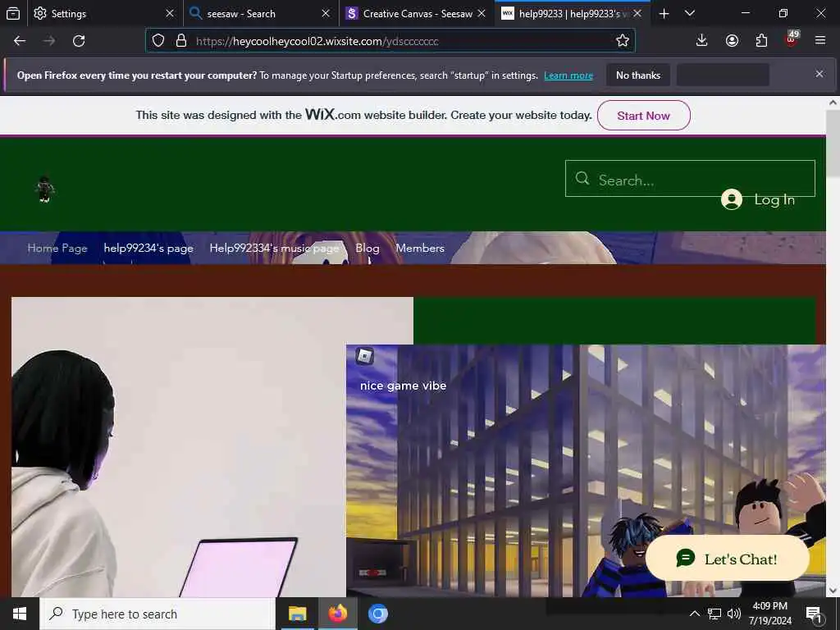The image size is (840, 630).
Task: Open the tracking protection shield icon
Action: [x=158, y=41]
